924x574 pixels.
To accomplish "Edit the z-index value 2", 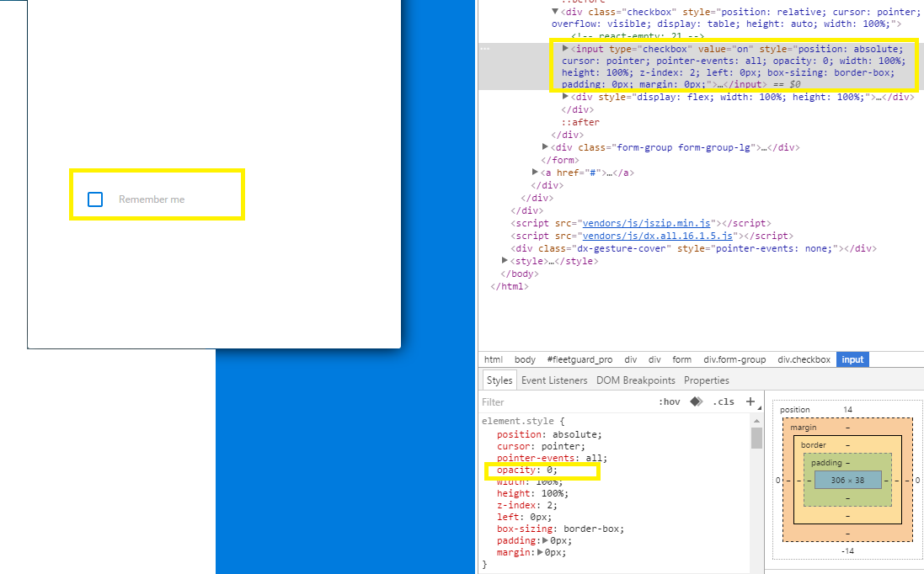I will point(549,505).
